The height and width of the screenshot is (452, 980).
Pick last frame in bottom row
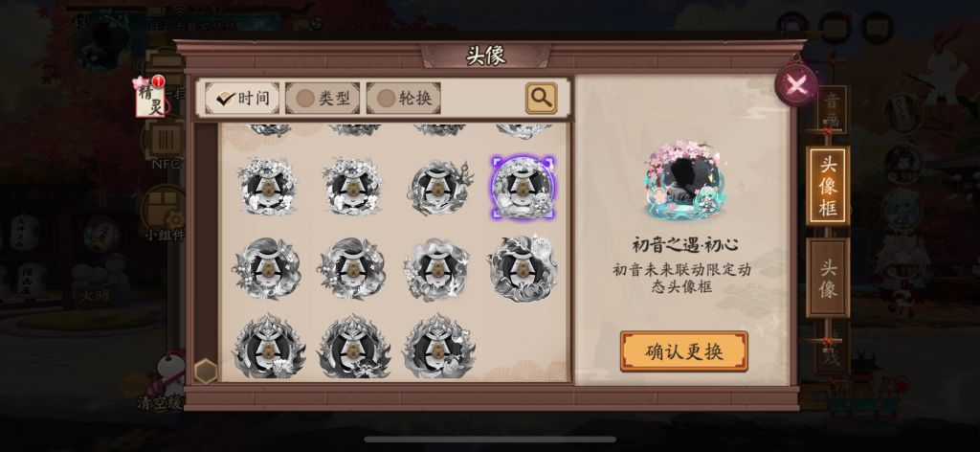(438, 347)
